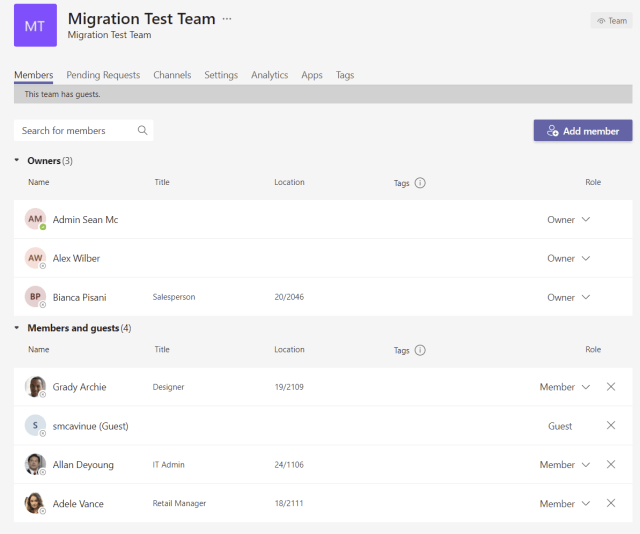Click the name Bianca Pisani
The width and height of the screenshot is (640, 534).
[80, 297]
